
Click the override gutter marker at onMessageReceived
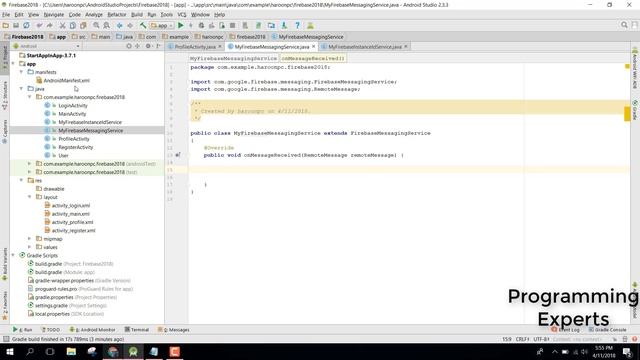click(178, 155)
